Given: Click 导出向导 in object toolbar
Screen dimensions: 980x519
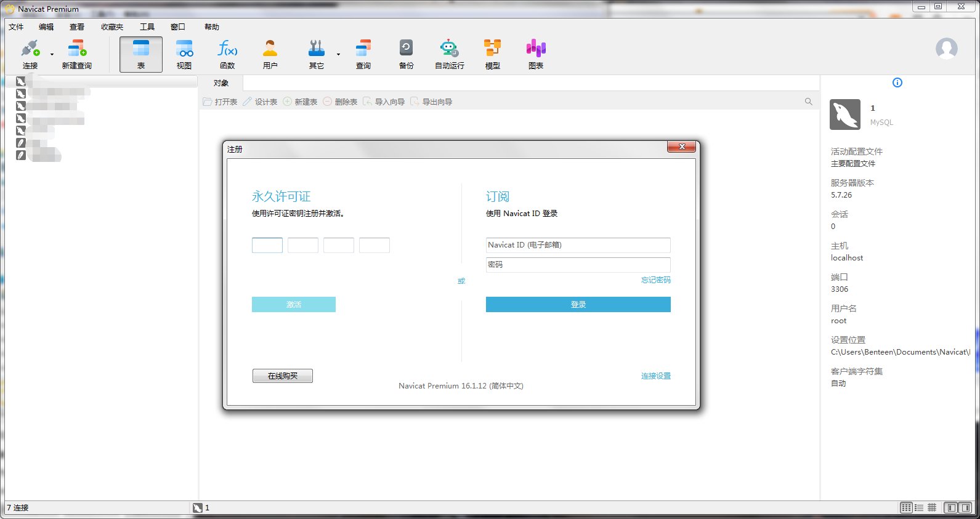Looking at the screenshot, I should tap(431, 102).
